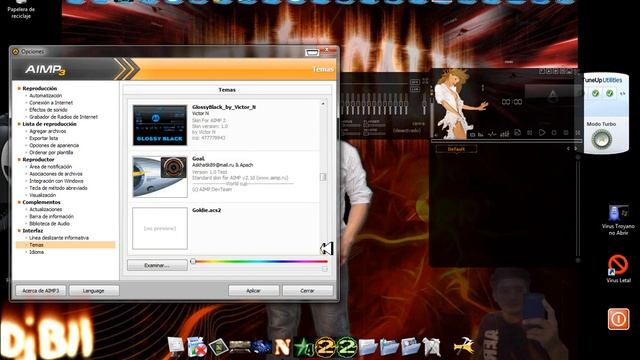This screenshot has width=640, height=360.
Task: Open the yellow pickaxe dock icon
Action: click(x=464, y=346)
